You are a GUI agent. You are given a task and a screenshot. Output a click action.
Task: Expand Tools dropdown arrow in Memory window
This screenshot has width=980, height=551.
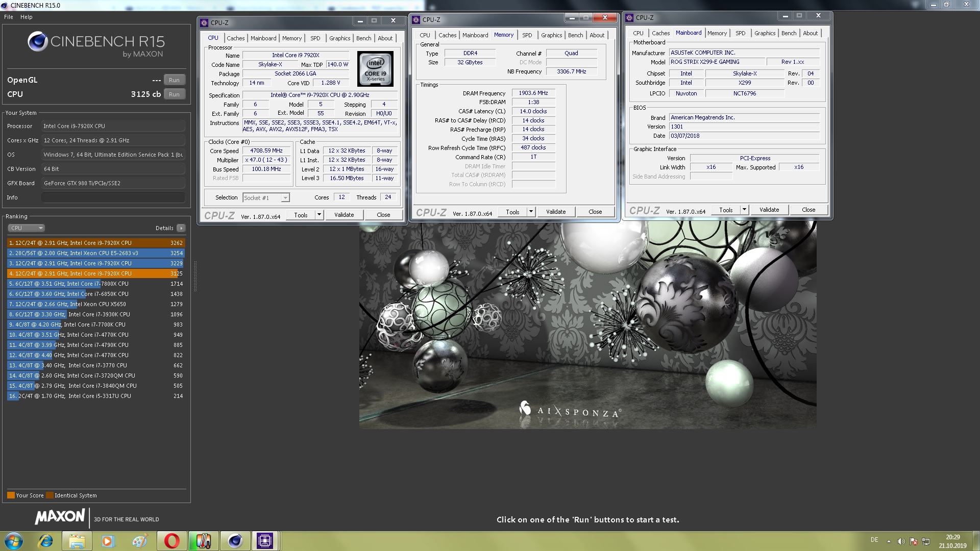coord(531,212)
